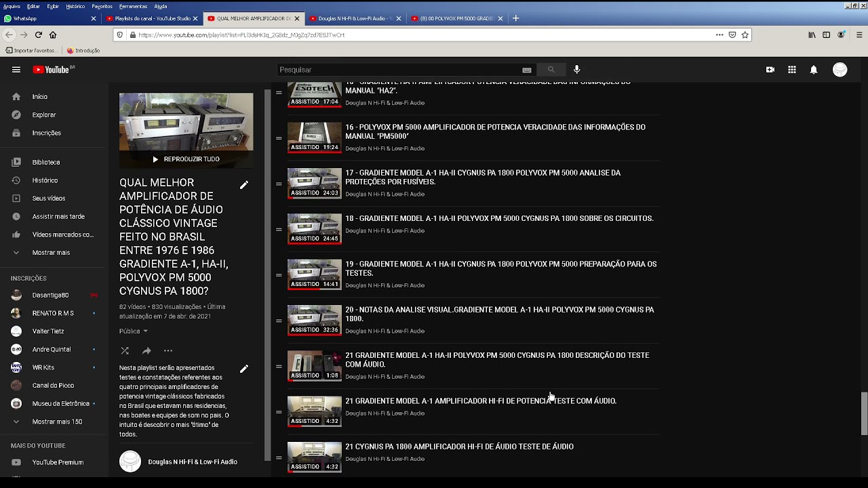Image resolution: width=868 pixels, height=488 pixels.
Task: Click REPRODUZIR TUDO on the playlist cover
Action: [186, 159]
